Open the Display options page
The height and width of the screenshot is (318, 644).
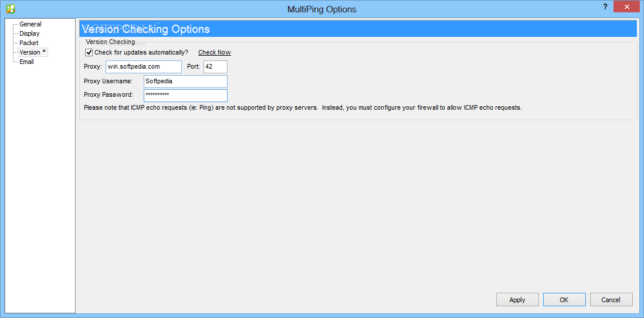[29, 33]
